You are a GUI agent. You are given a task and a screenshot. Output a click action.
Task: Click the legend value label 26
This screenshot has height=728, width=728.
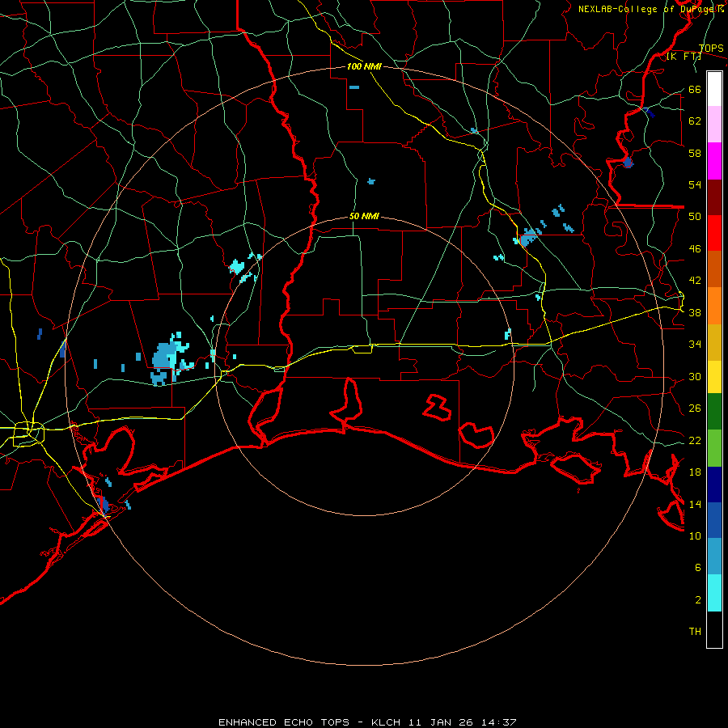(695, 408)
